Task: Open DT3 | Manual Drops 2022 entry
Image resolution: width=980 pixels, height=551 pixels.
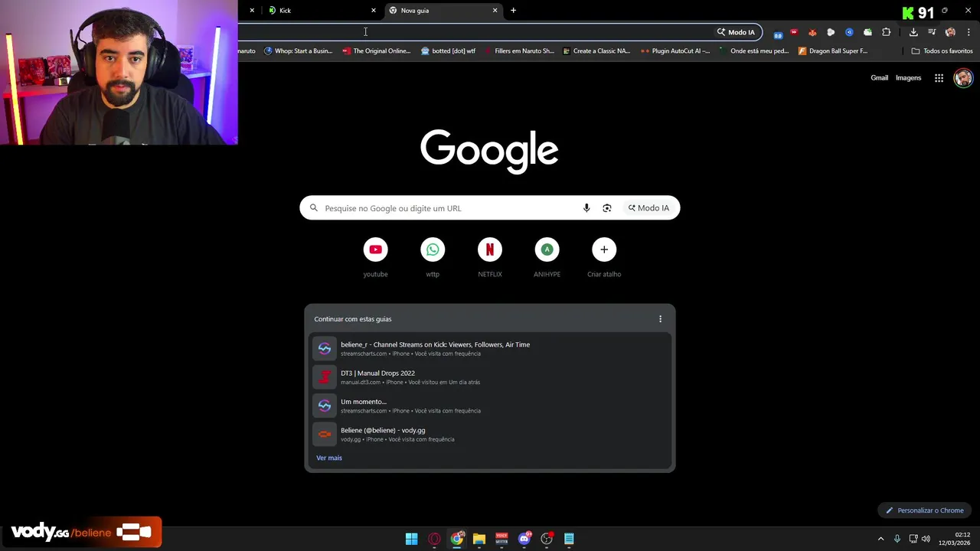Action: (x=490, y=377)
